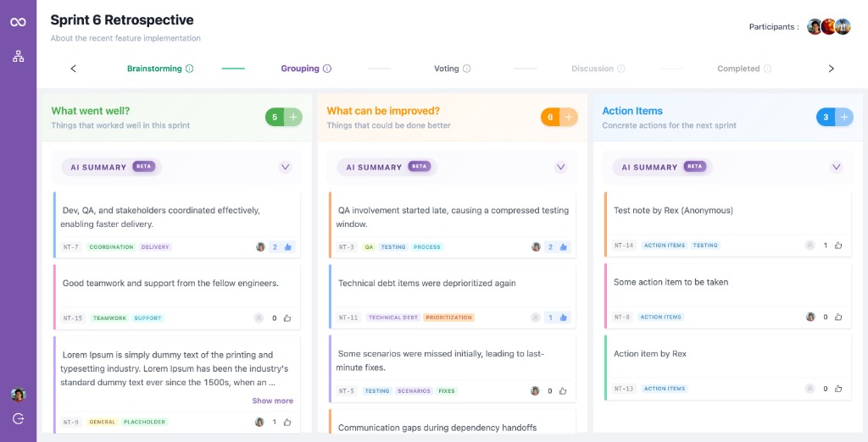Viewport: 868px width, 442px height.
Task: Switch to the Grouping stage
Action: pyautogui.click(x=300, y=69)
